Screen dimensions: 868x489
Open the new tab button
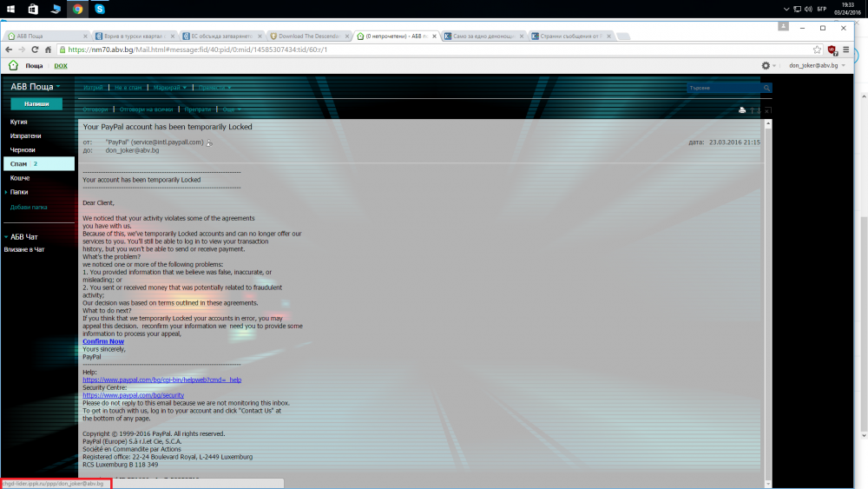tap(623, 36)
